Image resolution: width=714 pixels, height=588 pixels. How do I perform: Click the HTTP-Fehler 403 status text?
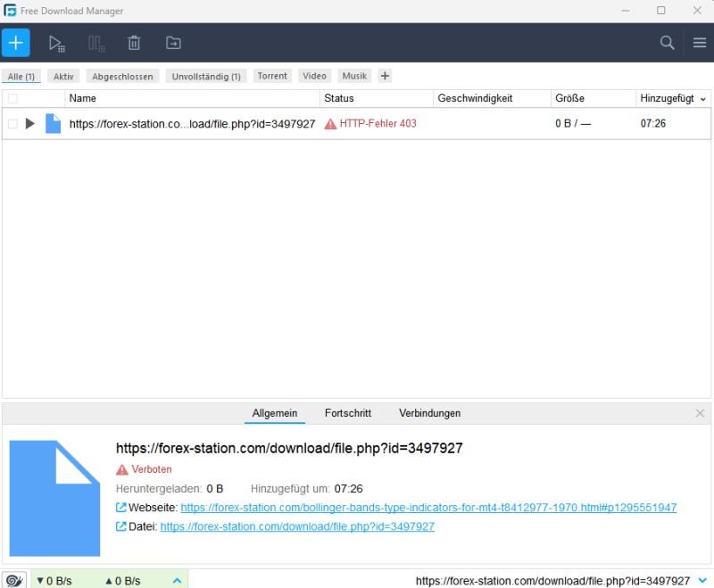pyautogui.click(x=378, y=124)
